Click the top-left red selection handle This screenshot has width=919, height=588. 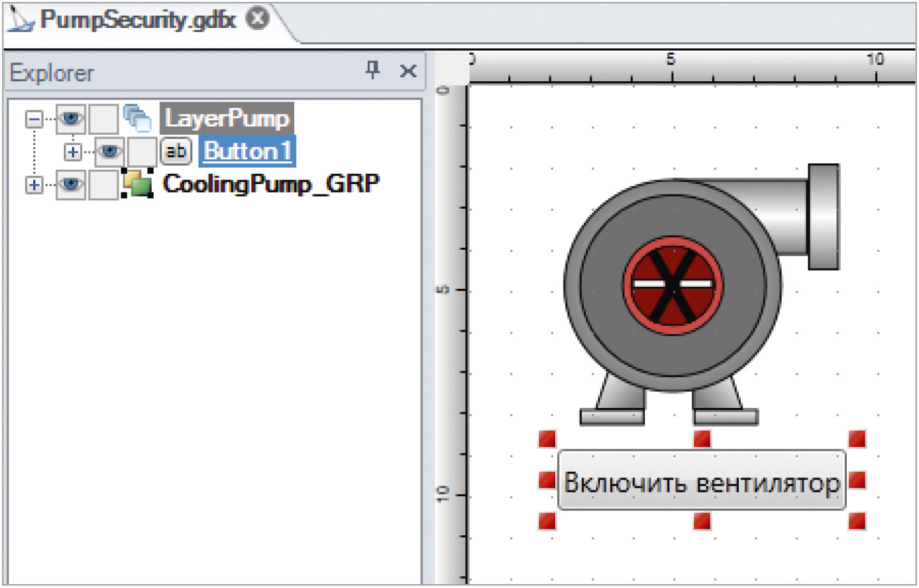pyautogui.click(x=547, y=439)
